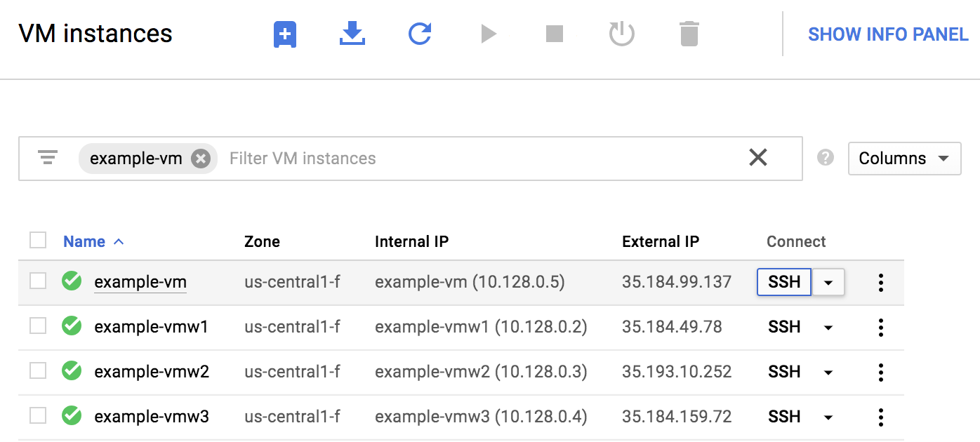Click the help icon beside the filter
The width and height of the screenshot is (980, 442).
click(826, 158)
